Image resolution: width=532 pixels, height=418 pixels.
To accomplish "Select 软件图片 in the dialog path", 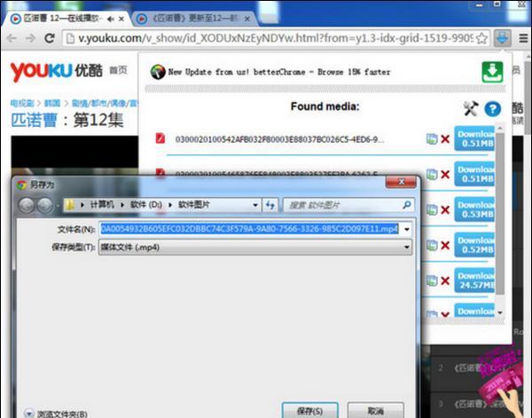I will pos(193,205).
